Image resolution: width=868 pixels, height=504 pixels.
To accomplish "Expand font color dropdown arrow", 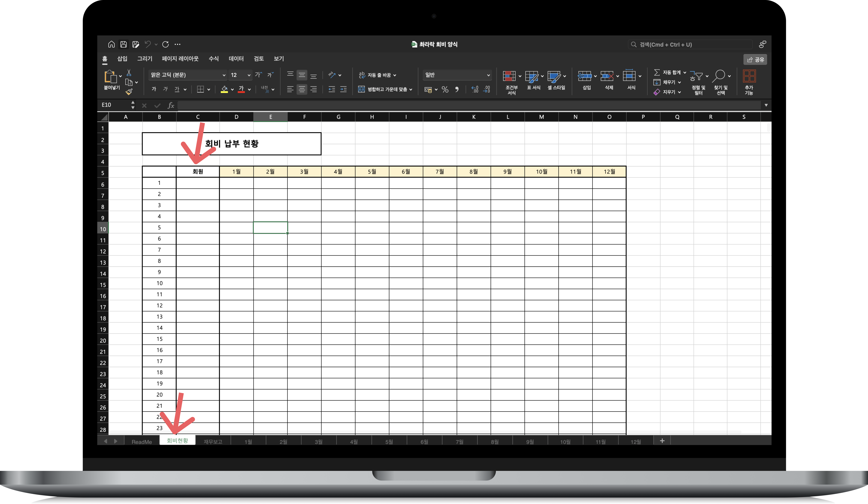I will pos(249,90).
